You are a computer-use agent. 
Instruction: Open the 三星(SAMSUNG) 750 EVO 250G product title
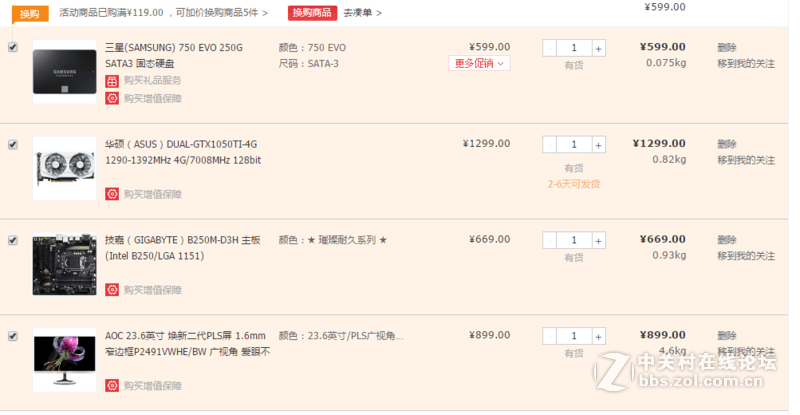point(174,56)
